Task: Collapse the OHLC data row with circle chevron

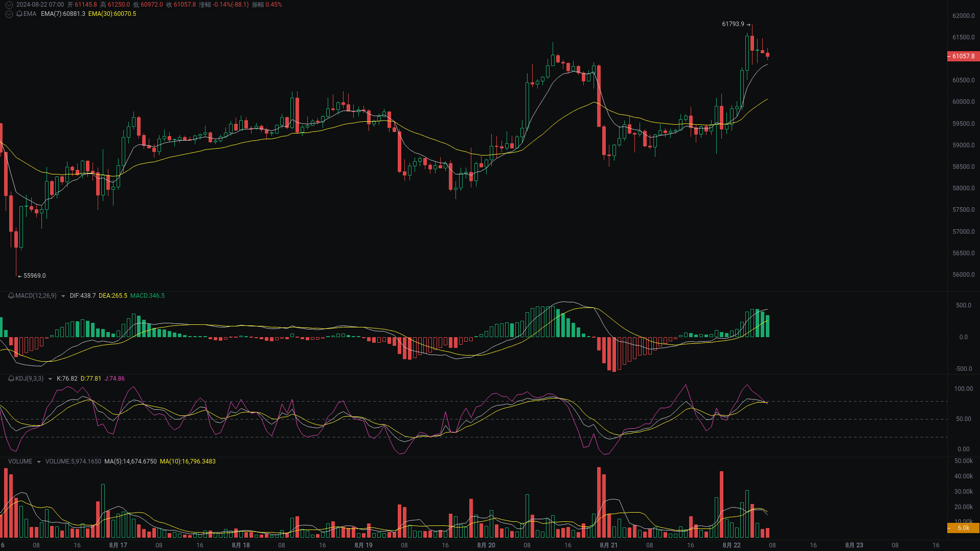Action: click(9, 4)
